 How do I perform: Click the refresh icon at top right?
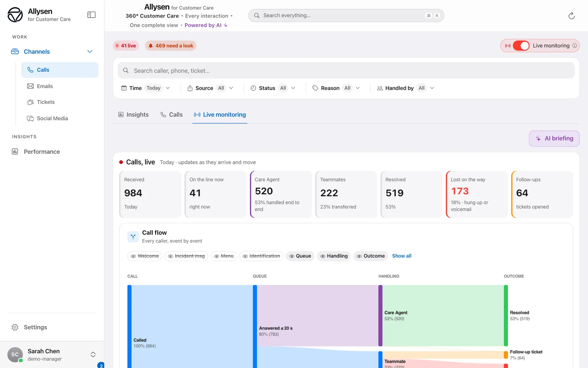[571, 16]
